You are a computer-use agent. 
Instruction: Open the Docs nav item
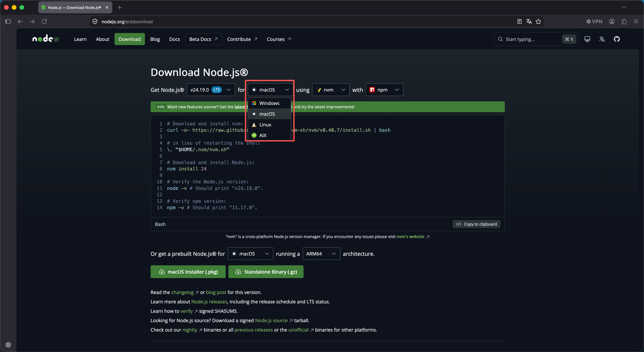pyautogui.click(x=174, y=39)
